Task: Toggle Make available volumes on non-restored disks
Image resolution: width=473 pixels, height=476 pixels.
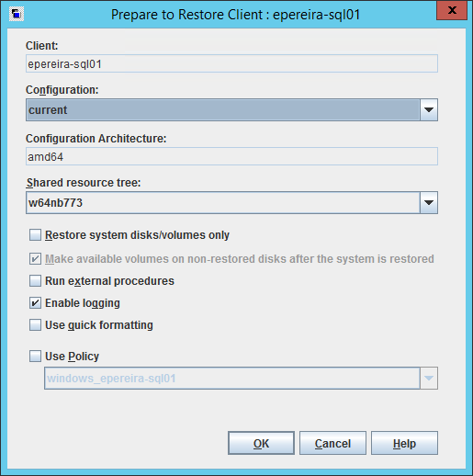Action: coord(35,259)
